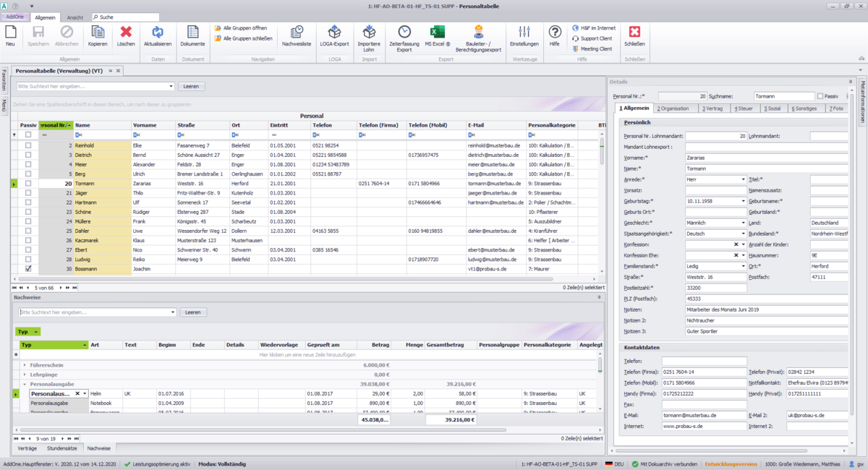
Task: Click the upper Leeren button
Action: coord(192,86)
